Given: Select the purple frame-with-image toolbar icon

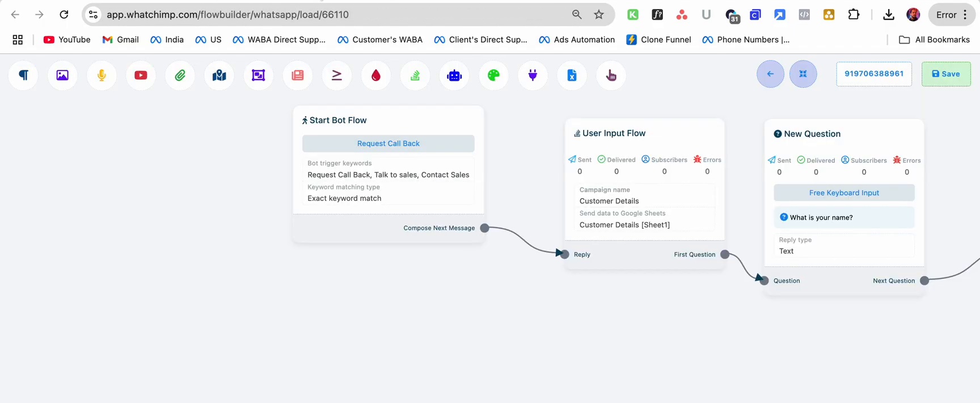Looking at the screenshot, I should [258, 75].
